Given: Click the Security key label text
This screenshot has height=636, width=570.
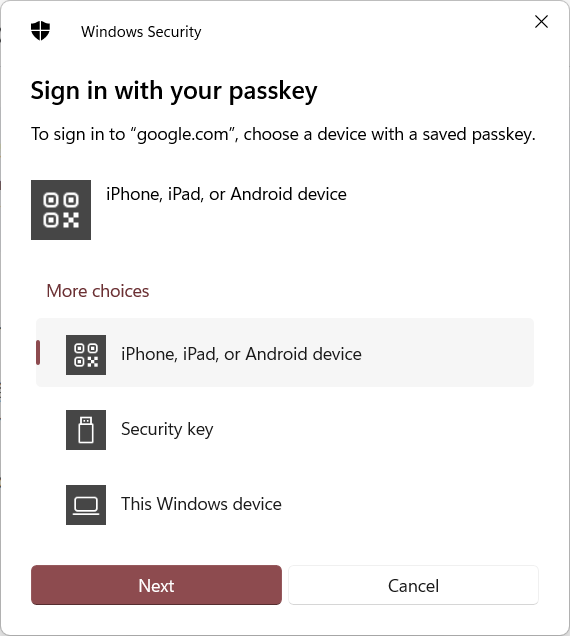Looking at the screenshot, I should point(167,430).
